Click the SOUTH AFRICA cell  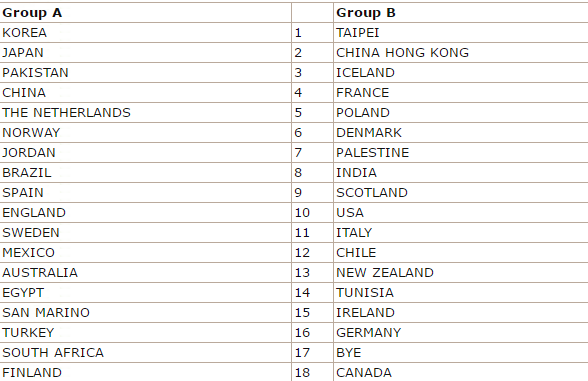point(145,352)
